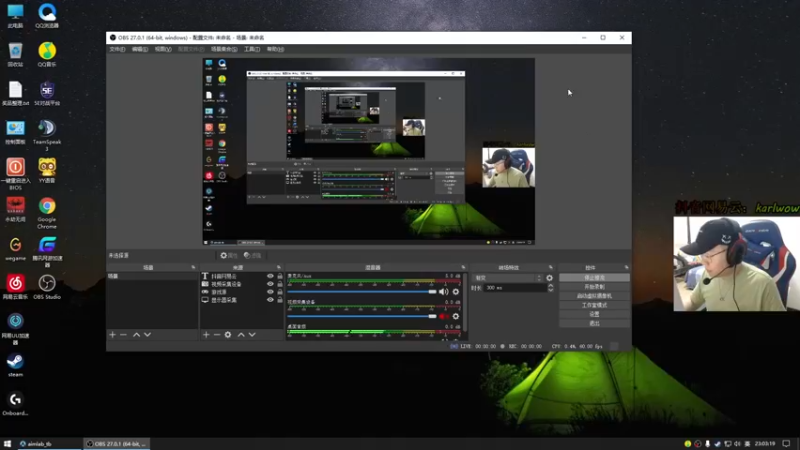
Task: Open the 帮助(H) menu in OBS
Action: pos(276,49)
